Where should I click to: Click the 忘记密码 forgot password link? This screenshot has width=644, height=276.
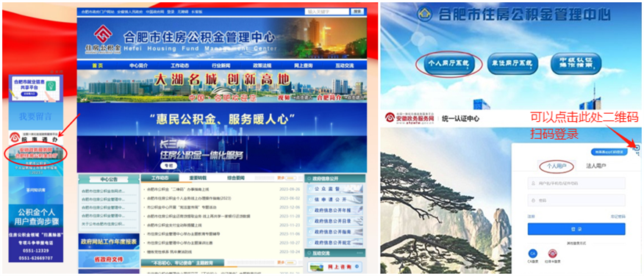pyautogui.click(x=618, y=216)
